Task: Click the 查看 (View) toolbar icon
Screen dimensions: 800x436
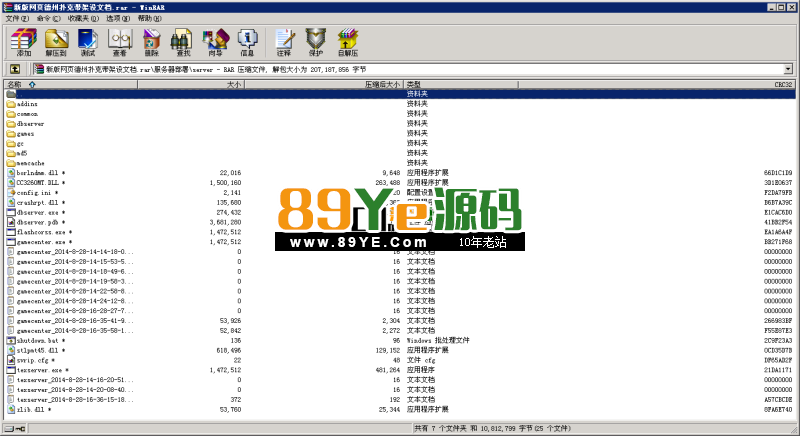Action: (119, 42)
